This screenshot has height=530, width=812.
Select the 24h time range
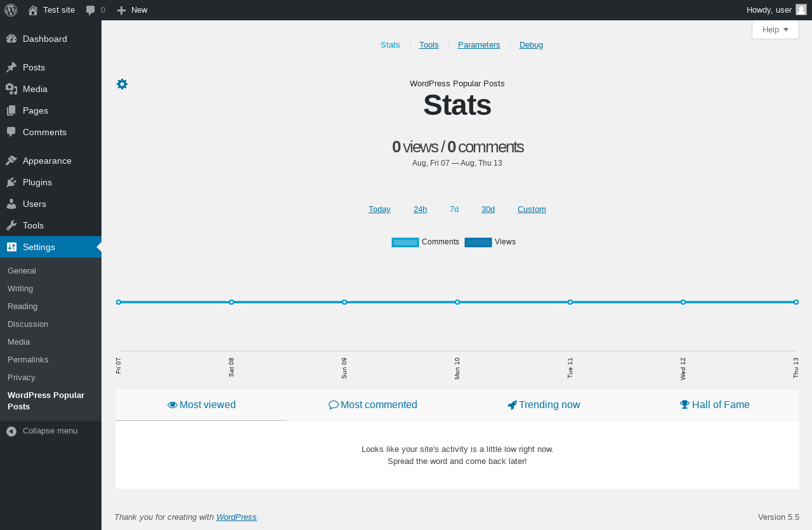[x=420, y=209]
